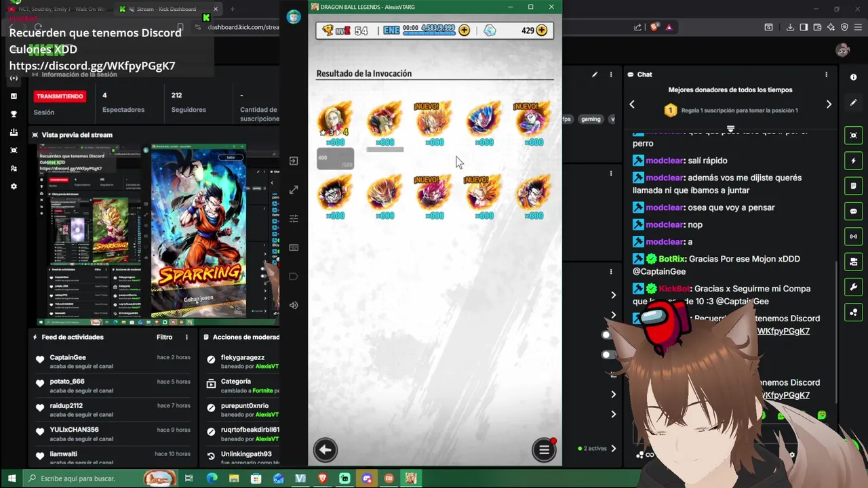
Task: Open Microsoft Edge from the taskbar
Action: (212, 479)
